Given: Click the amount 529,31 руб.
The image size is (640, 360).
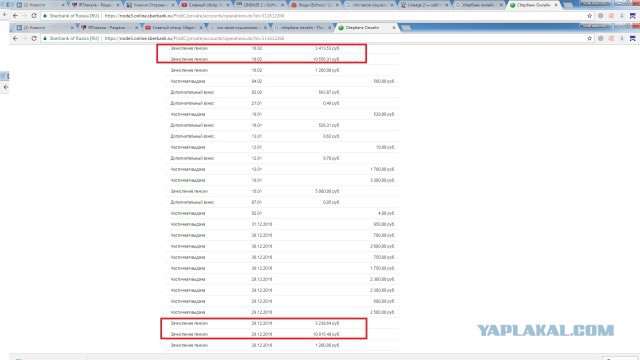Looking at the screenshot, I should click(329, 125).
